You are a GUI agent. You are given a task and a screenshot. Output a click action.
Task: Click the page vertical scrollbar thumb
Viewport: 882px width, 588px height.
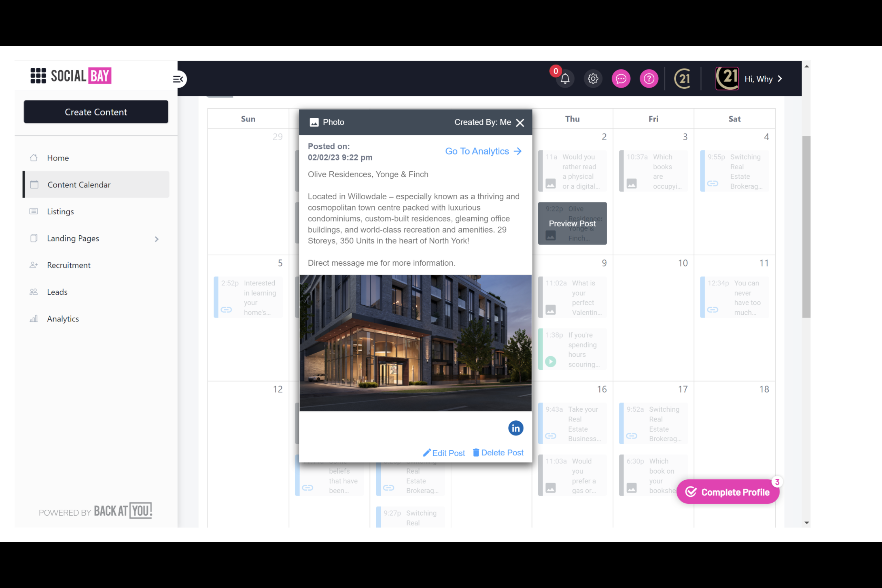click(x=806, y=227)
